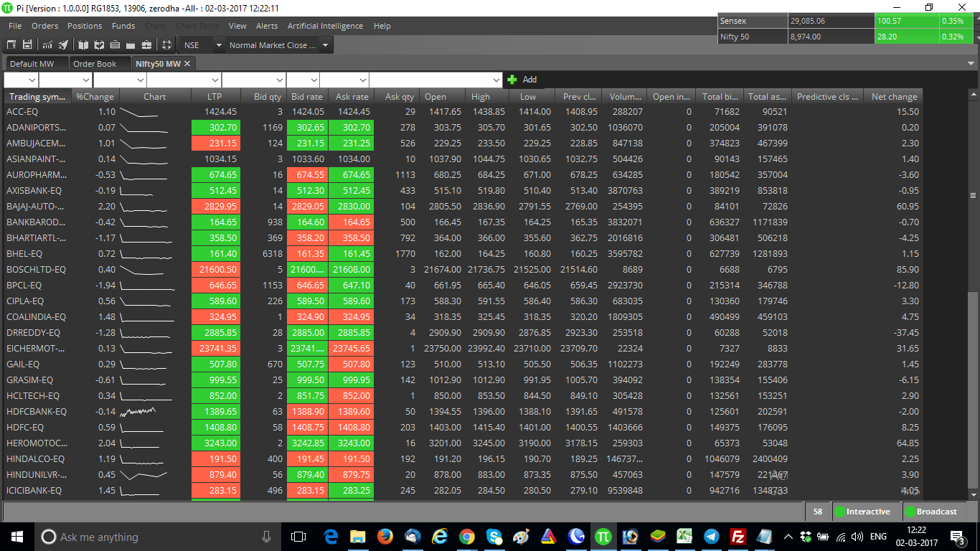The image size is (980, 551).
Task: Sort by Trading symbol column header
Action: click(37, 96)
